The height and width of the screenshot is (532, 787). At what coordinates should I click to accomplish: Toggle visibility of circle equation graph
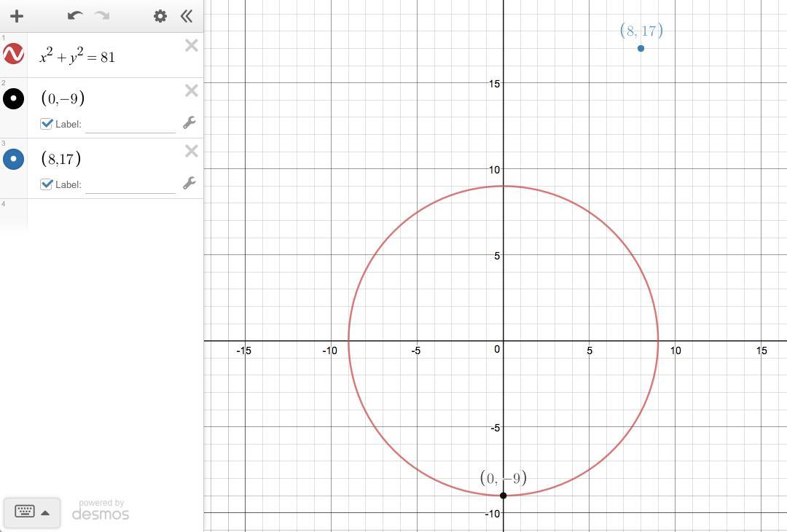(14, 54)
